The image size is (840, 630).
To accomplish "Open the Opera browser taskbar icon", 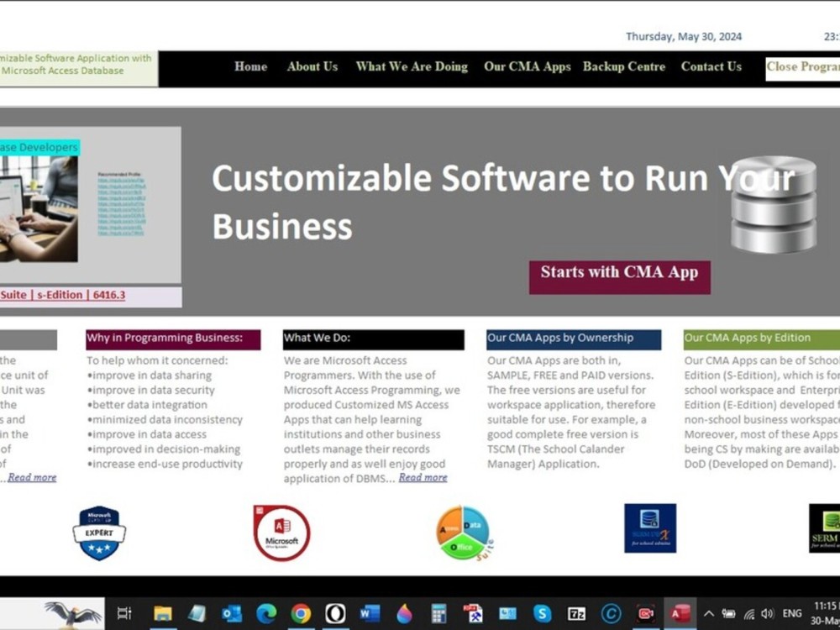I will (x=335, y=613).
